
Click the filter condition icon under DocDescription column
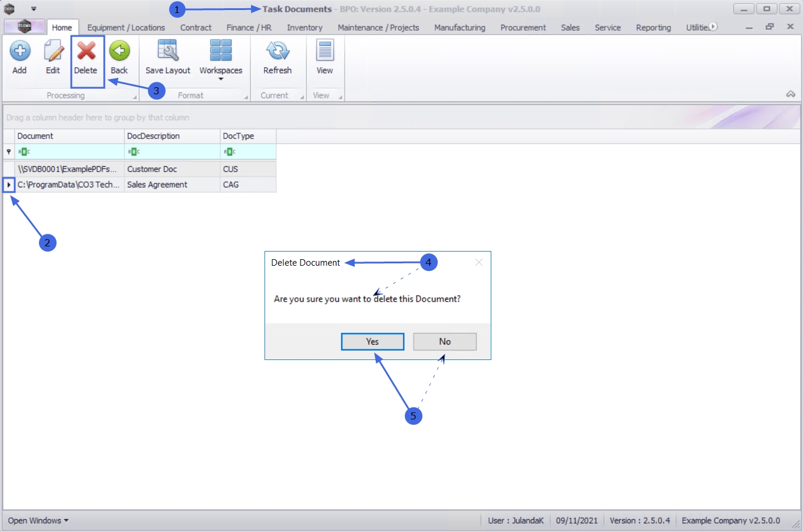[134, 152]
